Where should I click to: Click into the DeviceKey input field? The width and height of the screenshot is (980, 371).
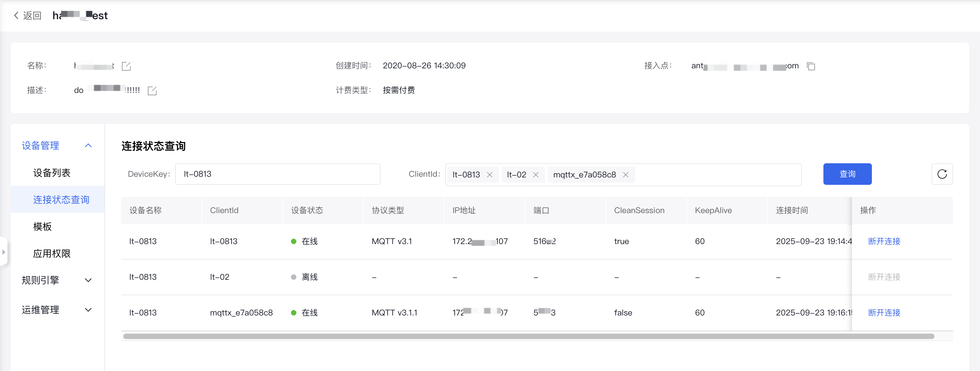[x=277, y=174]
